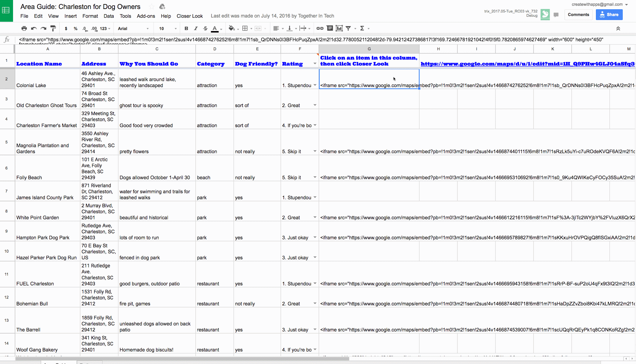Toggle italic formatting

[x=196, y=29]
